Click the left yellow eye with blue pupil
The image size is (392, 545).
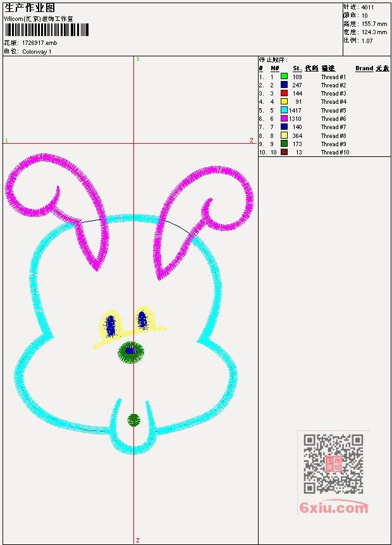(x=111, y=326)
